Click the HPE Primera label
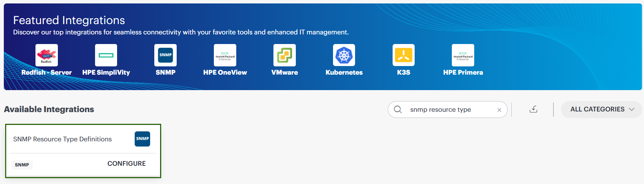This screenshot has width=644, height=184. click(x=463, y=73)
